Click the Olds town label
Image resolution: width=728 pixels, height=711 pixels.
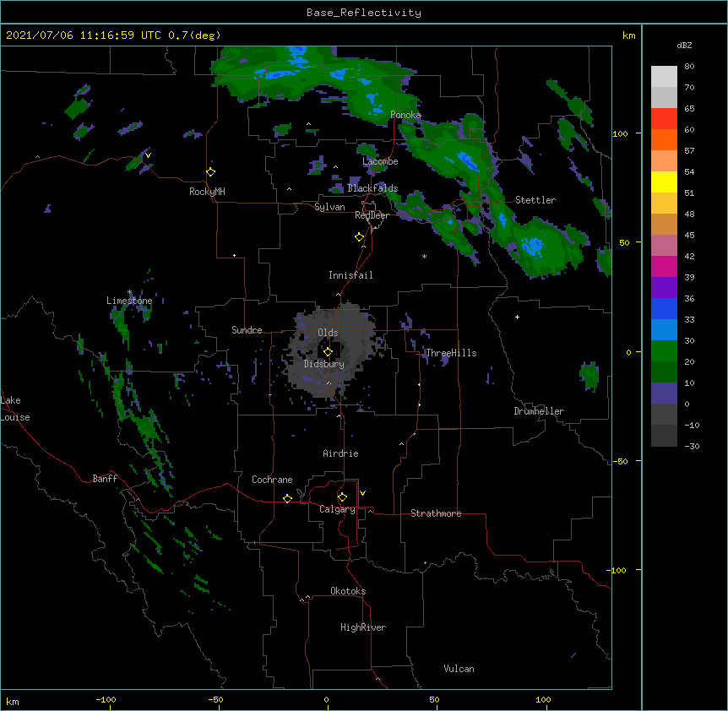pos(328,333)
